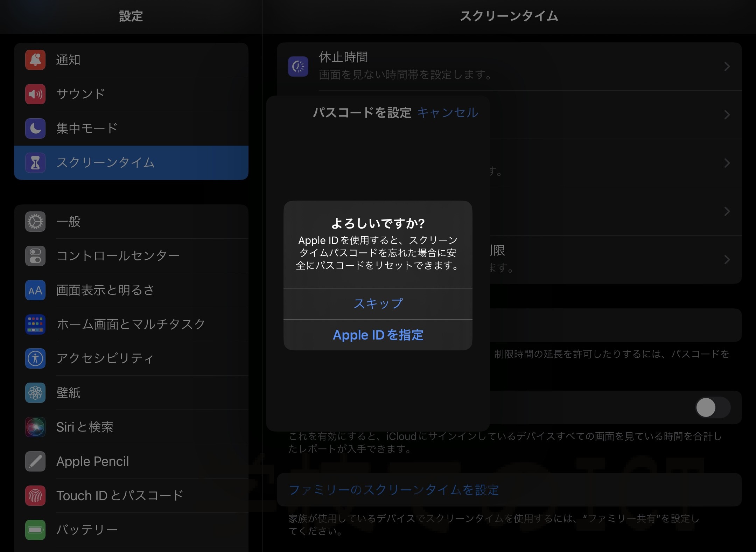Tap the 壁紙 flower icon
Viewport: 756px width, 552px height.
(x=35, y=393)
